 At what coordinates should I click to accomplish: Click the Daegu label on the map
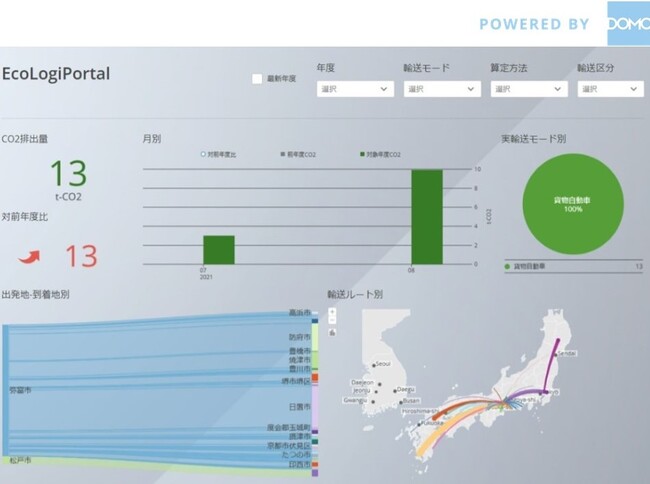point(405,390)
